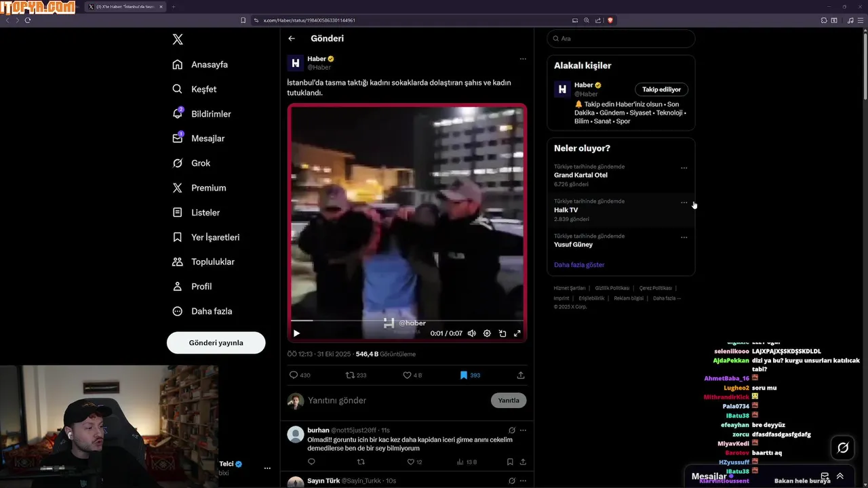Screen dimensions: 868x488
Task: Open the Haber author's profile avatar
Action: click(x=296, y=63)
